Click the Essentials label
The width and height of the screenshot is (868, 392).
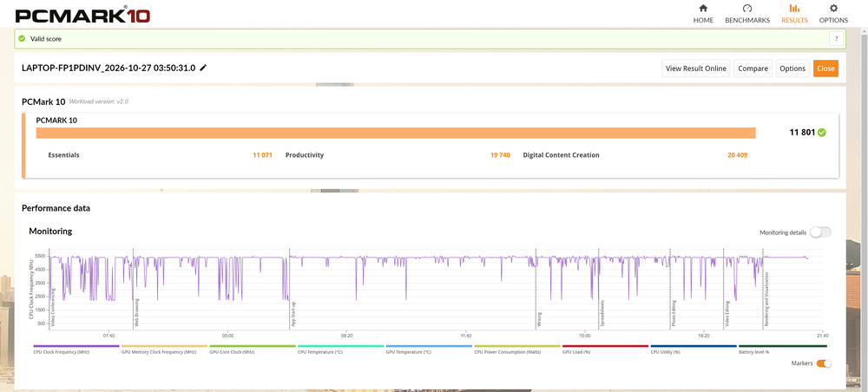(63, 155)
